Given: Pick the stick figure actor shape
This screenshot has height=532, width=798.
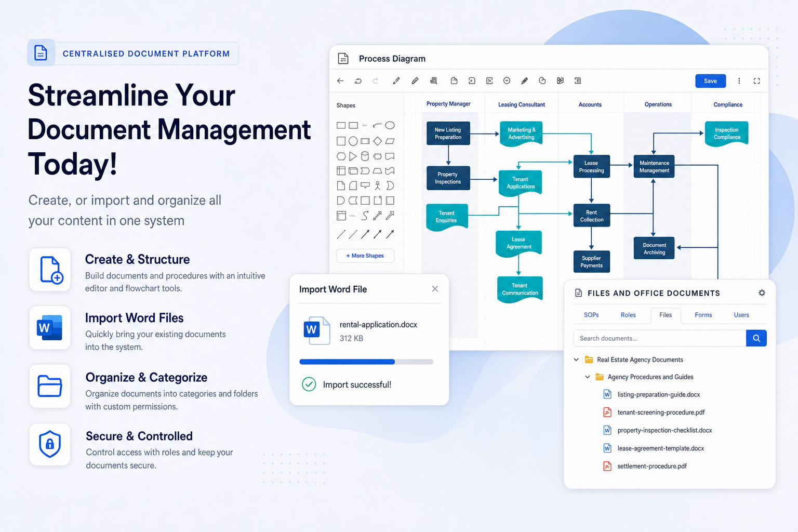Looking at the screenshot, I should point(378,185).
